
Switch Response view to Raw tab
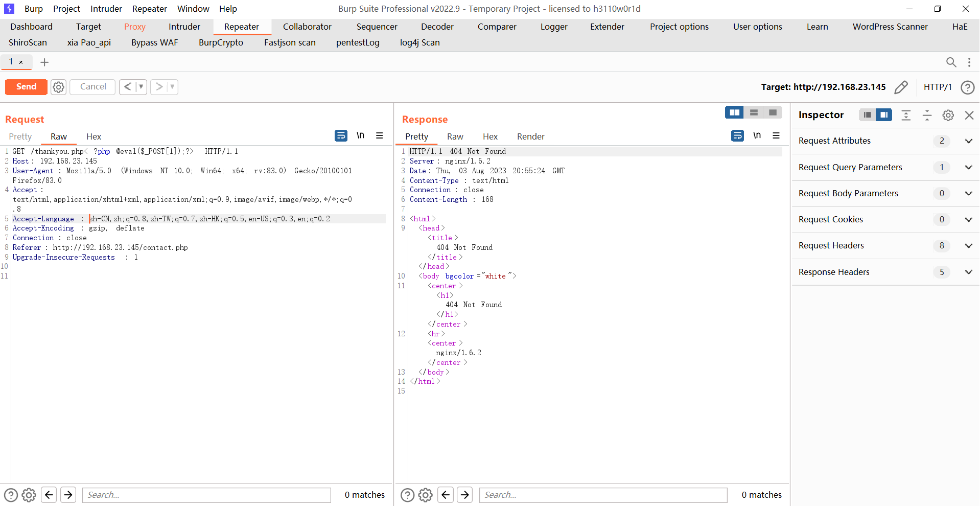(x=455, y=136)
